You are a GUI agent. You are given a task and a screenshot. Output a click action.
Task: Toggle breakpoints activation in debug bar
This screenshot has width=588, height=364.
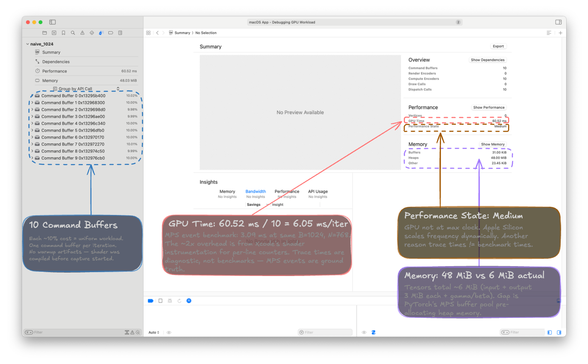[150, 301]
